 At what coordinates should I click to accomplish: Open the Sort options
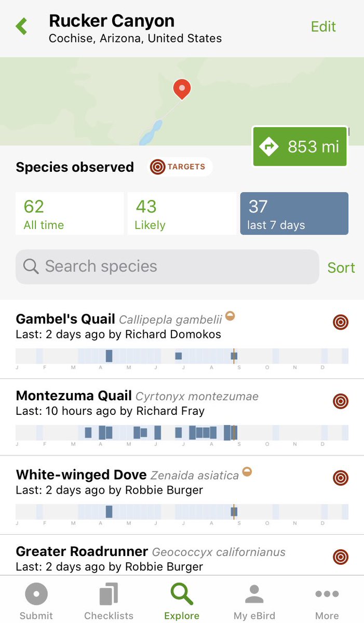coord(341,267)
